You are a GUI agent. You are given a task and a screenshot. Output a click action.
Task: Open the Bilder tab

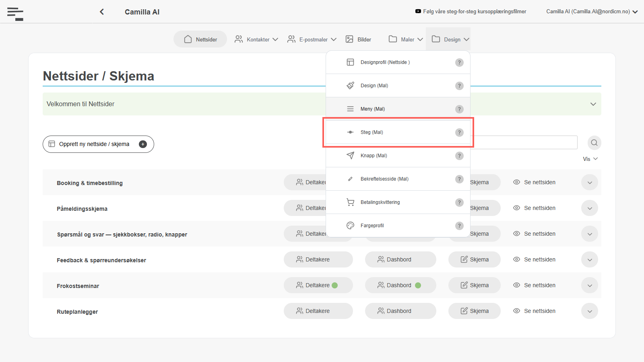click(358, 39)
